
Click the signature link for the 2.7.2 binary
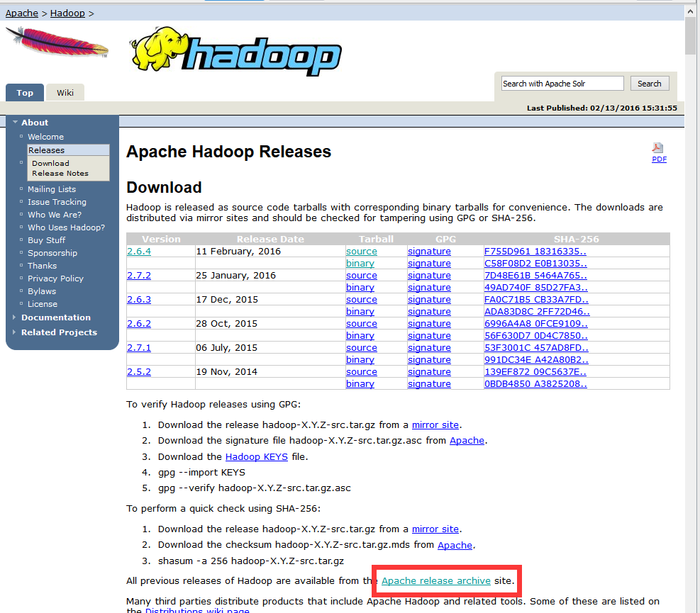(x=429, y=287)
